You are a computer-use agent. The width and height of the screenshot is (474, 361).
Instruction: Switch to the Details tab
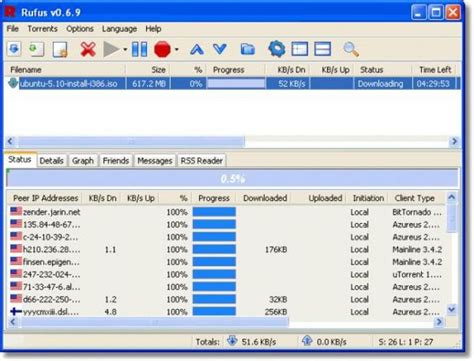(51, 161)
